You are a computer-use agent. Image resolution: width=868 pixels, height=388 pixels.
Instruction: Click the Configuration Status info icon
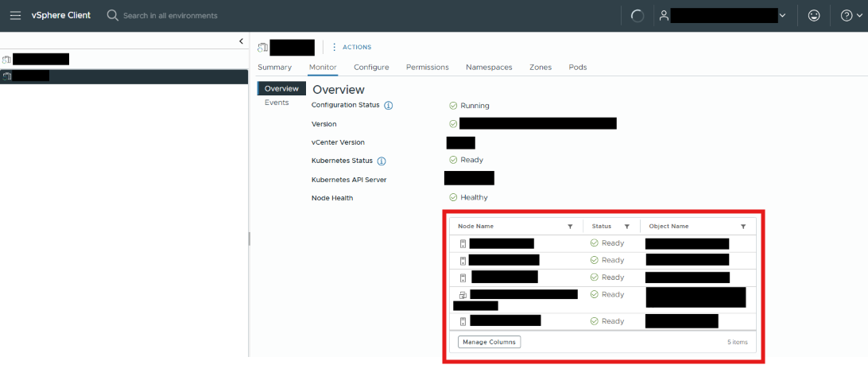tap(389, 105)
